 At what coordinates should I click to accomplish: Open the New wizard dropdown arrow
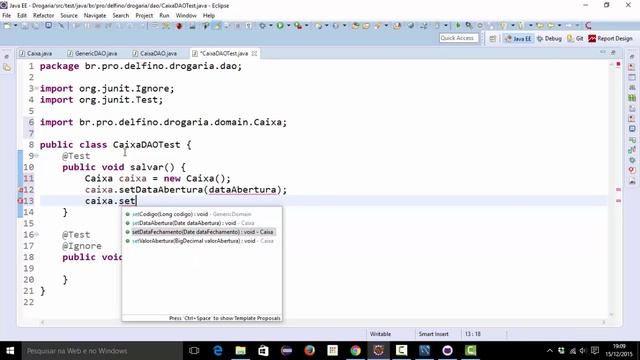[x=15, y=26]
